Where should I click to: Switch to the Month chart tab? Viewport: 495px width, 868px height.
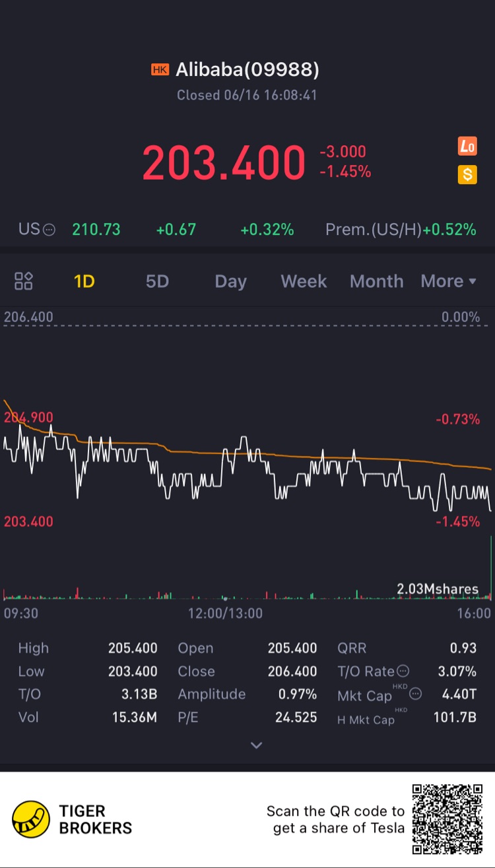pos(376,281)
